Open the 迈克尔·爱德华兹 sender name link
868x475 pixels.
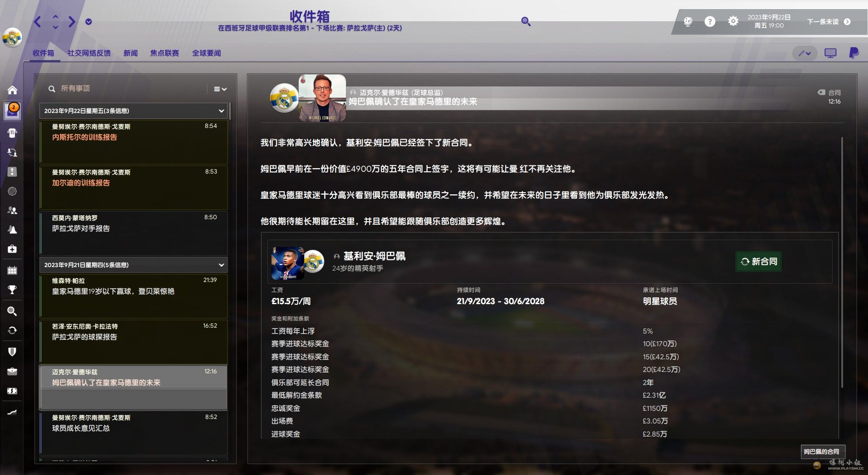[384, 92]
